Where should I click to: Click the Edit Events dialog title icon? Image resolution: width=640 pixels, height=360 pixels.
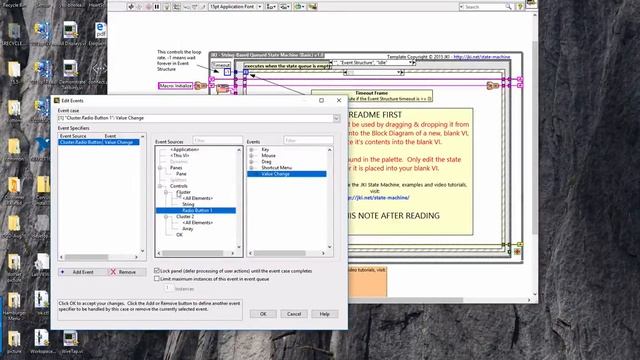coord(57,100)
